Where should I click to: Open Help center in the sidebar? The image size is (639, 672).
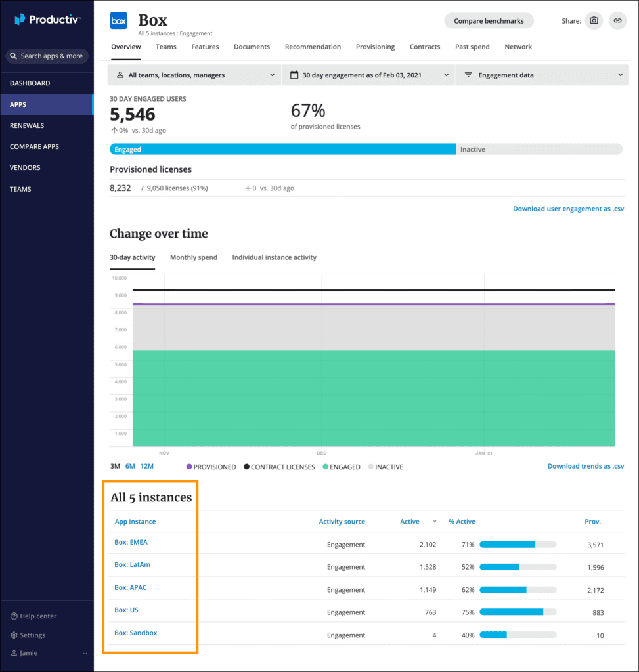[x=33, y=616]
